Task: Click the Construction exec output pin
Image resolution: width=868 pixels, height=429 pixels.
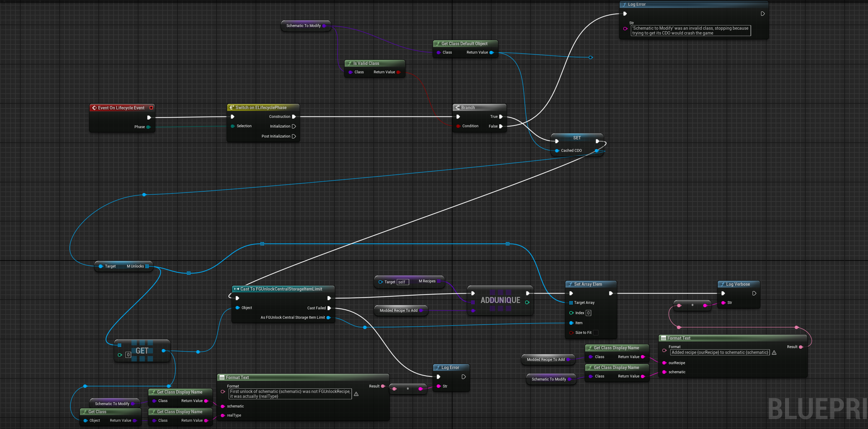Action: (x=294, y=117)
